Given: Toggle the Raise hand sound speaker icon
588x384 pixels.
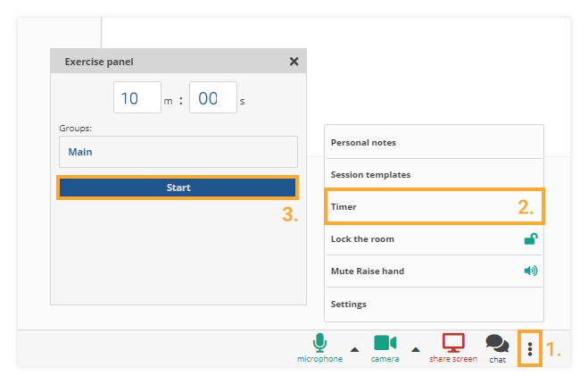Looking at the screenshot, I should coord(531,271).
